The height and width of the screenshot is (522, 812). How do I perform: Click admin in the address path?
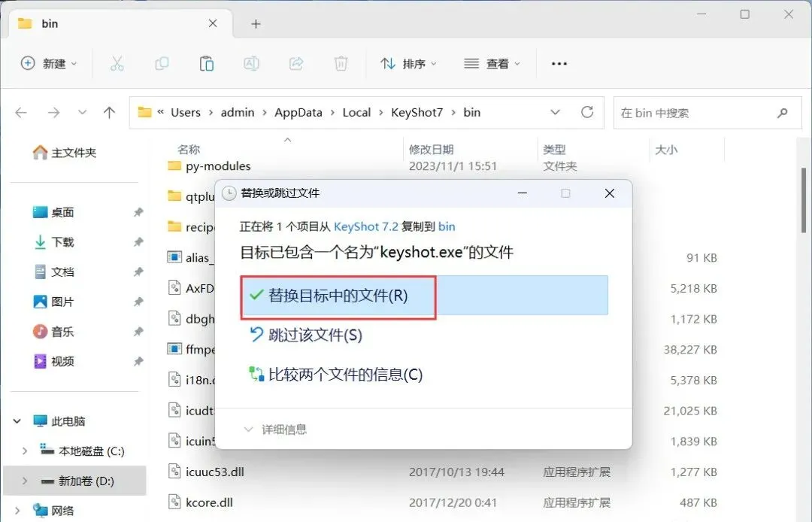click(x=238, y=112)
